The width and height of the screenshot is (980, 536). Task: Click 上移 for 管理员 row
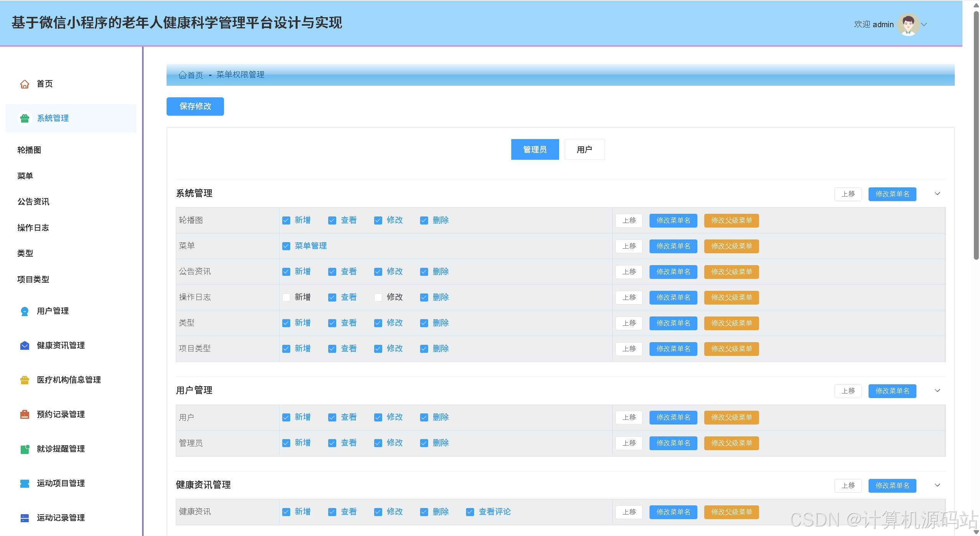click(x=629, y=443)
